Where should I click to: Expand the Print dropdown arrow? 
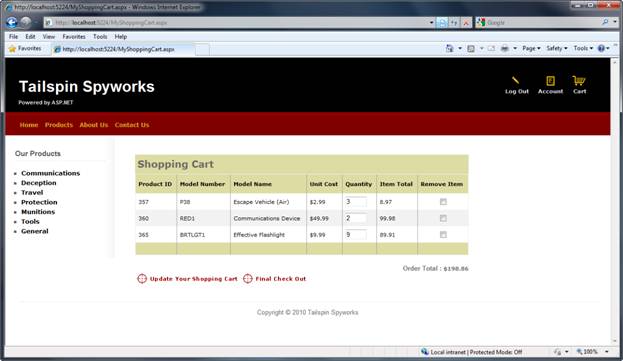515,48
